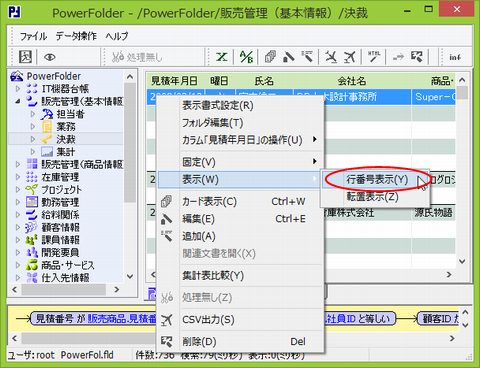The height and width of the screenshot is (368, 480).
Task: Click the disabled 処理無し toolbar button
Action: [x=137, y=57]
